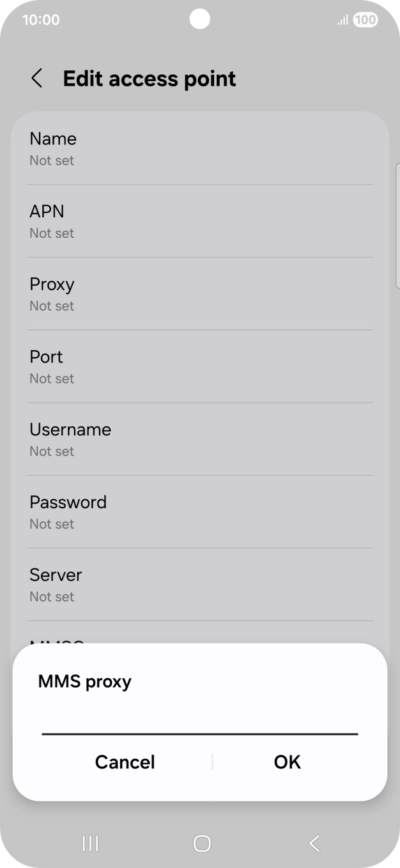Tap the Server setting row
Screen dimensions: 400x868
tap(200, 584)
